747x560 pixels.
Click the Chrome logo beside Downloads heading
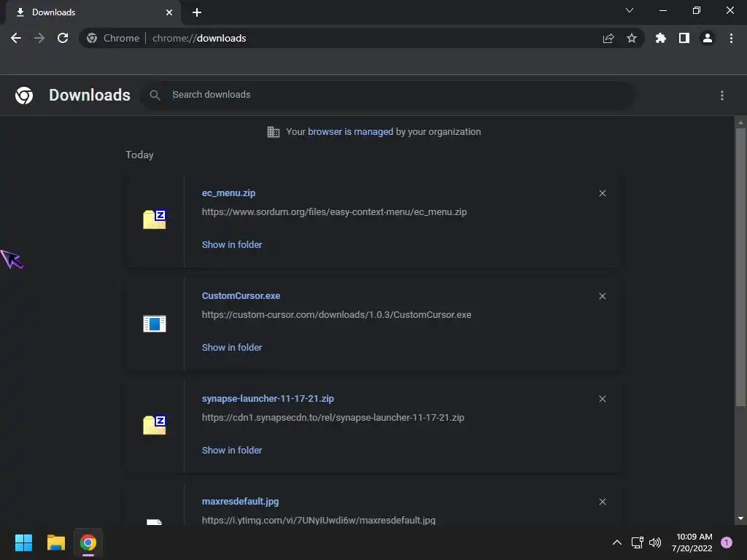24,96
